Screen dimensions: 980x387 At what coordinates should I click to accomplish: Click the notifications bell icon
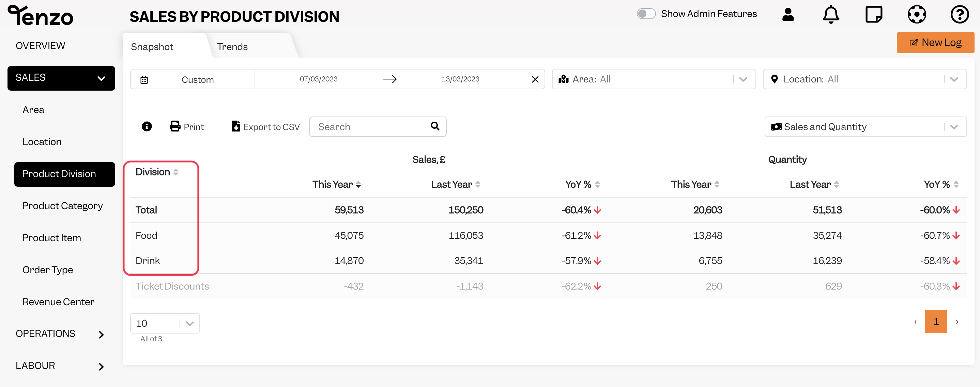click(831, 14)
